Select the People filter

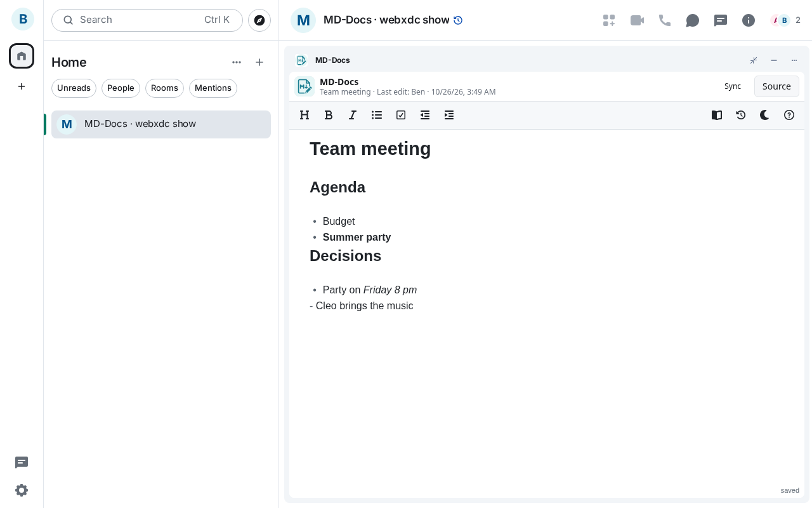(x=121, y=88)
